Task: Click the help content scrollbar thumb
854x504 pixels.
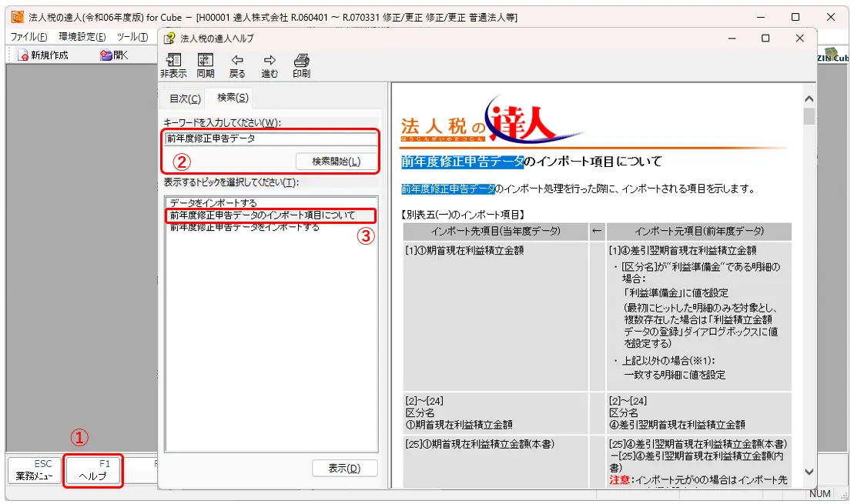Action: pyautogui.click(x=809, y=116)
